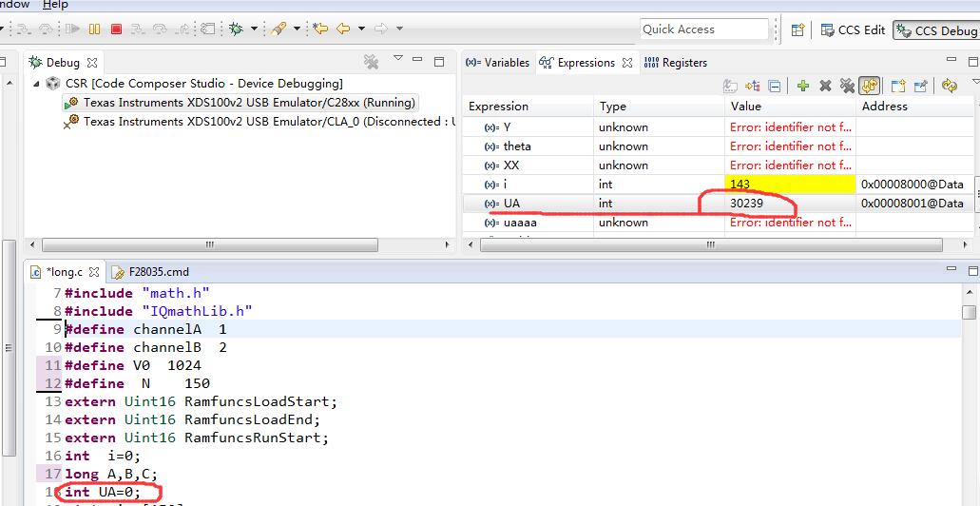Click the Type column header
Viewport: 980px width, 506px height.
(659, 107)
